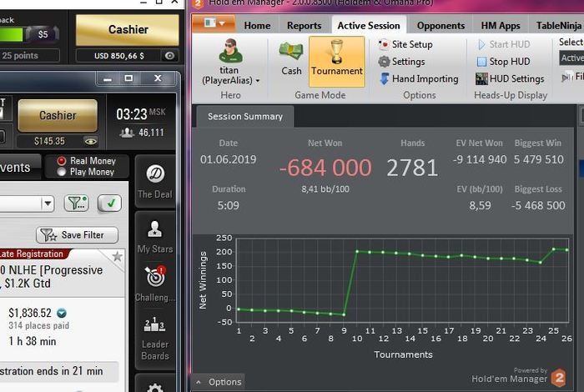Open the Home ribbon tab
This screenshot has height=392, width=584.
[257, 26]
